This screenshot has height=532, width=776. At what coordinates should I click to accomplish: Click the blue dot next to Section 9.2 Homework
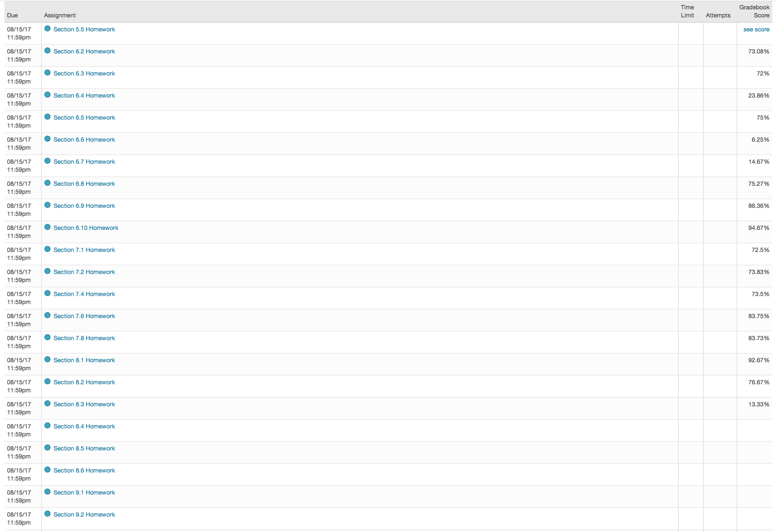click(x=47, y=514)
